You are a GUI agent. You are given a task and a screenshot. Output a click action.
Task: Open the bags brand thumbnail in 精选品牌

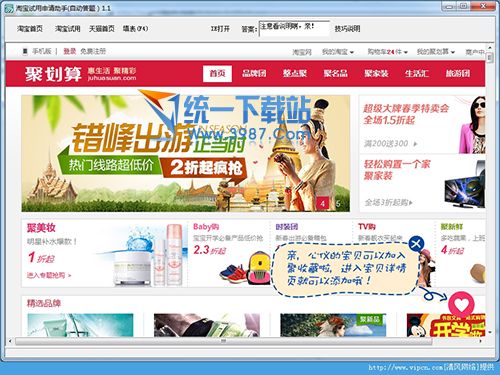click(207, 325)
